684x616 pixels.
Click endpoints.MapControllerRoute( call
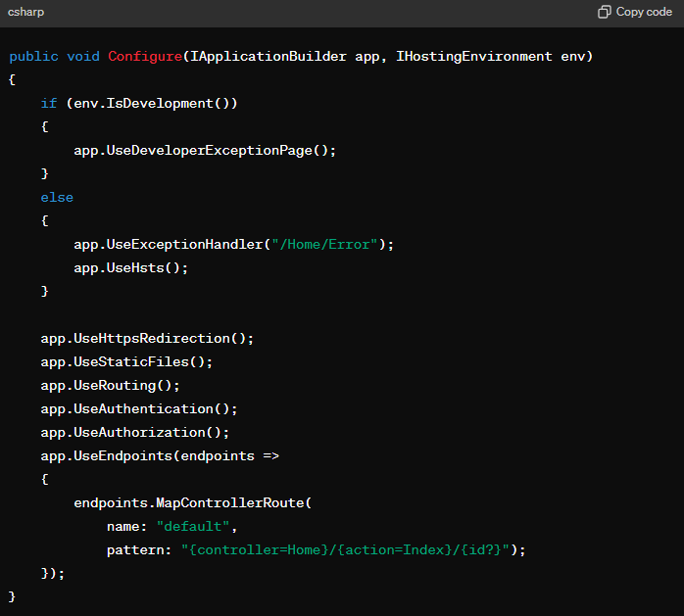[192, 503]
